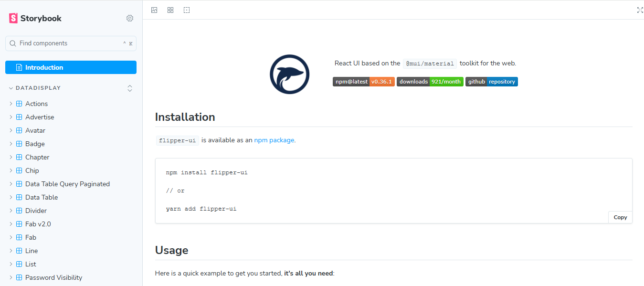Open the npm@latest v0.36.1 badge

pyautogui.click(x=364, y=82)
